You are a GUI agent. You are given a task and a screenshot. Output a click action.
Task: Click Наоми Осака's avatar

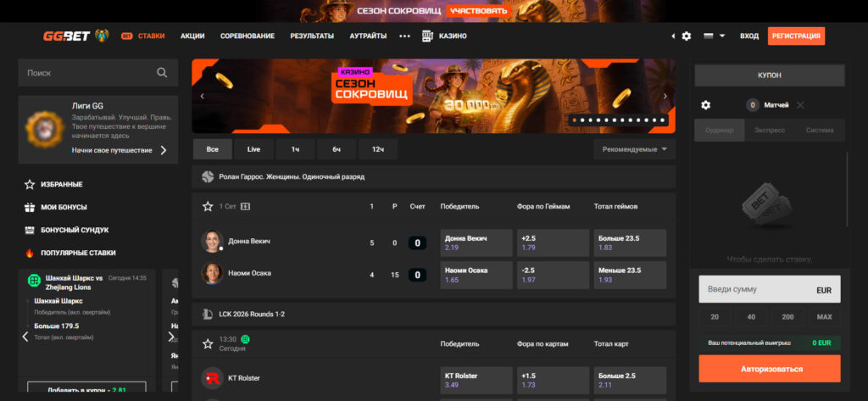tap(212, 273)
